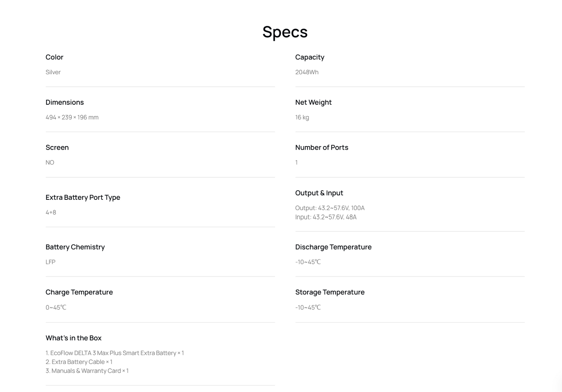Screen dimensions: 562x392
Task: Click the Dimensions spec label
Action: click(65, 102)
